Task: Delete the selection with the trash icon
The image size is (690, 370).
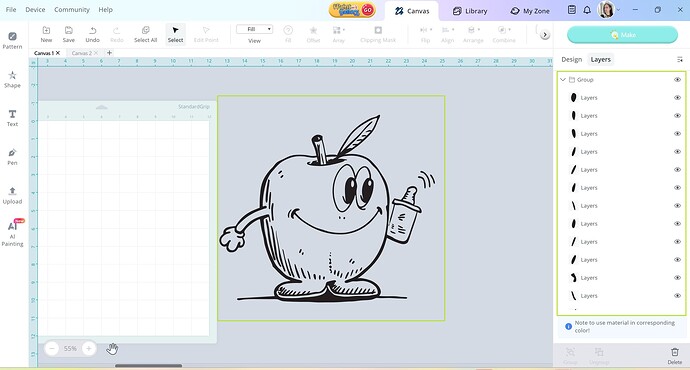Action: click(x=675, y=352)
